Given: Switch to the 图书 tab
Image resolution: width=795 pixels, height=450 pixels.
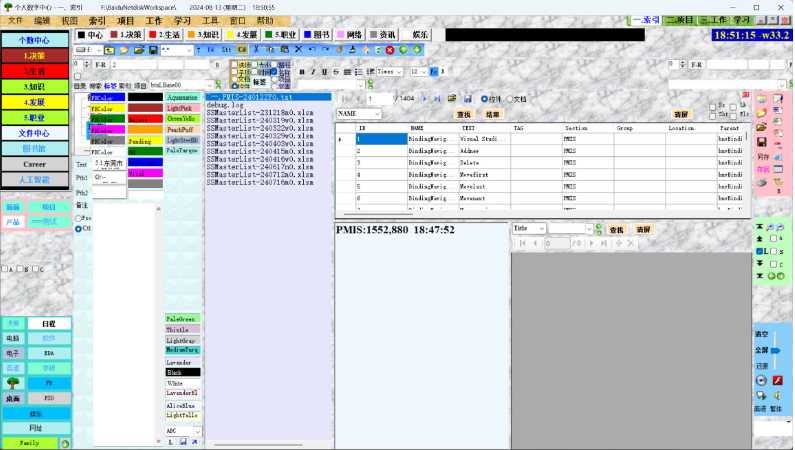Looking at the screenshot, I should pos(316,34).
